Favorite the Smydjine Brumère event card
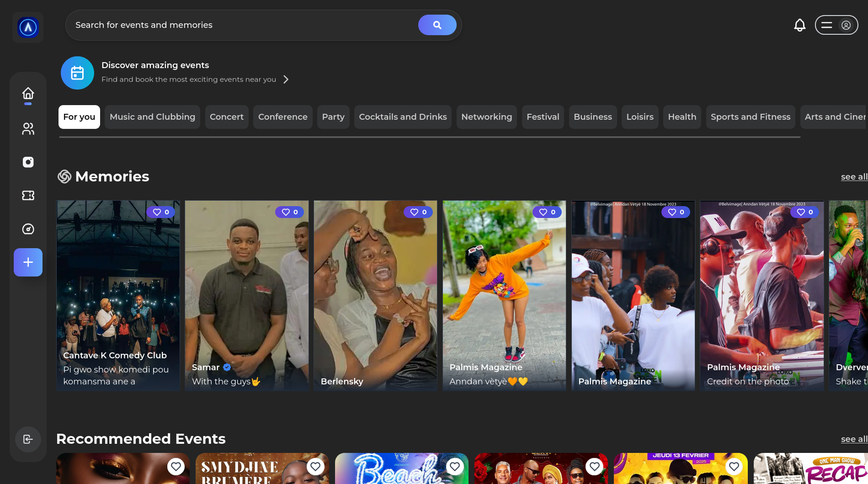This screenshot has height=484, width=868. point(315,466)
